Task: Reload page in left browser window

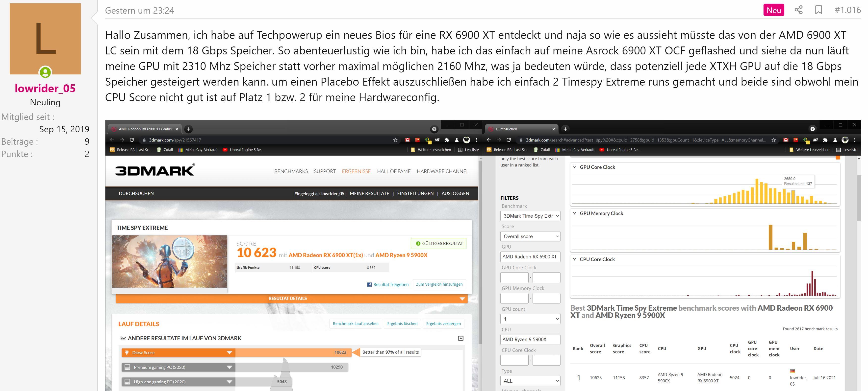Action: [x=132, y=140]
